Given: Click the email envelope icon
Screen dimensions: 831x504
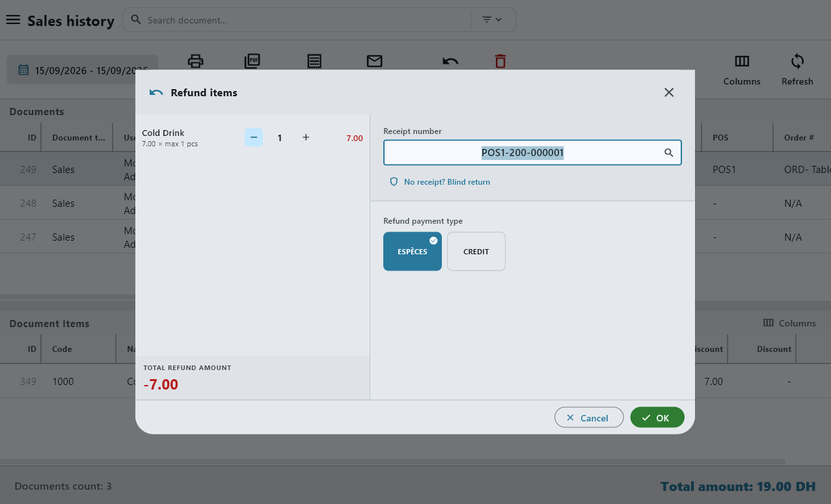Looking at the screenshot, I should click(374, 61).
